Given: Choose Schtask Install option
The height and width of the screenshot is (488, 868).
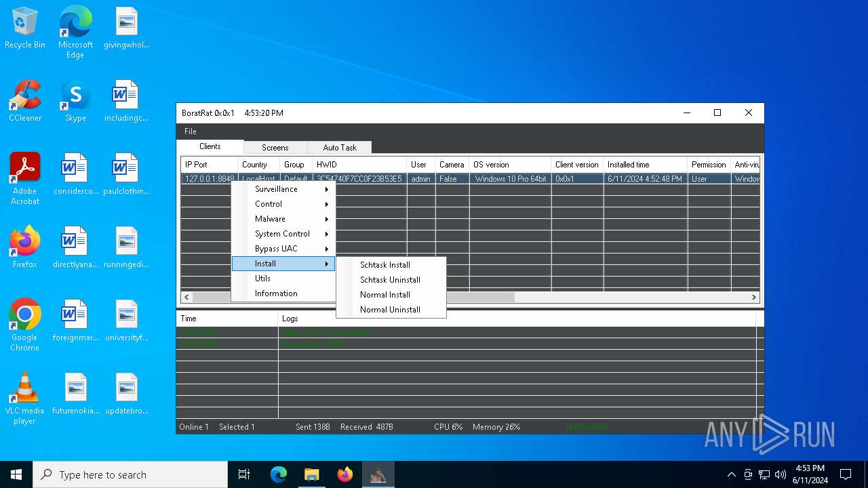Looking at the screenshot, I should tap(391, 265).
